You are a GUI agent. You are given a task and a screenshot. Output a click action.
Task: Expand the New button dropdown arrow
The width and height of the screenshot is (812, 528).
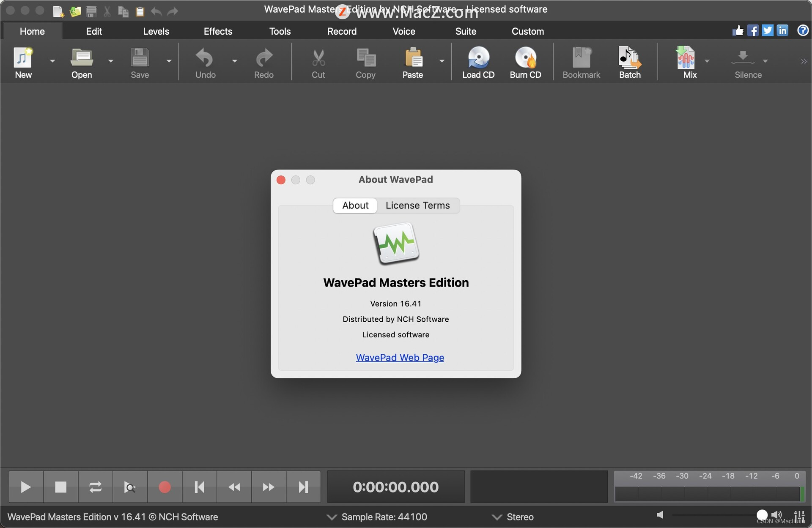coord(52,61)
